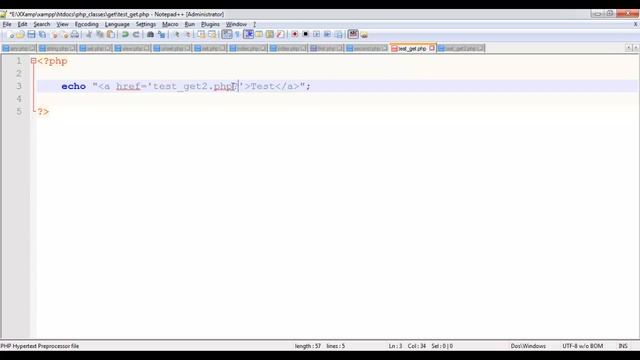
Task: Open the Plugins menu
Action: 210,24
